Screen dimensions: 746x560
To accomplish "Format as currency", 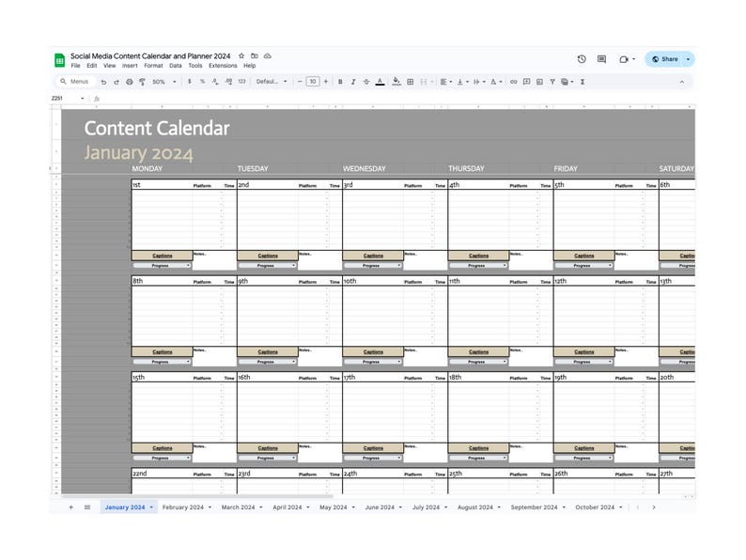I will click(190, 82).
